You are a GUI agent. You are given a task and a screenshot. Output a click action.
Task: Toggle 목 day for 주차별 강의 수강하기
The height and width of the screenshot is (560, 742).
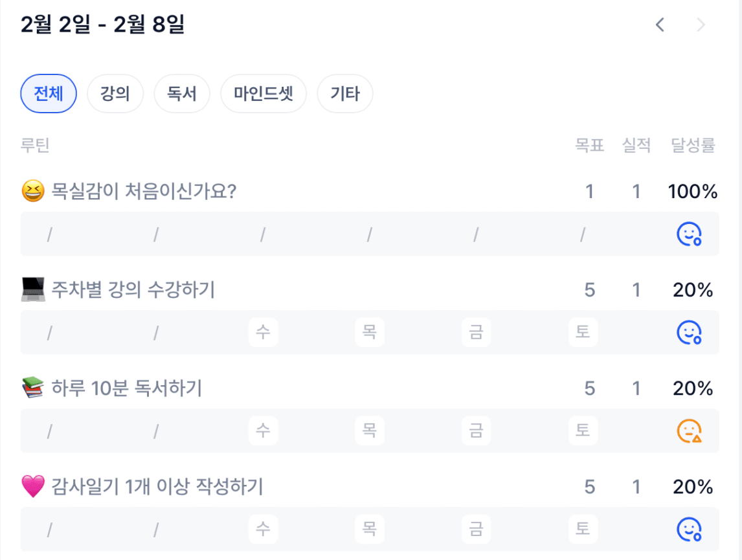pyautogui.click(x=369, y=333)
